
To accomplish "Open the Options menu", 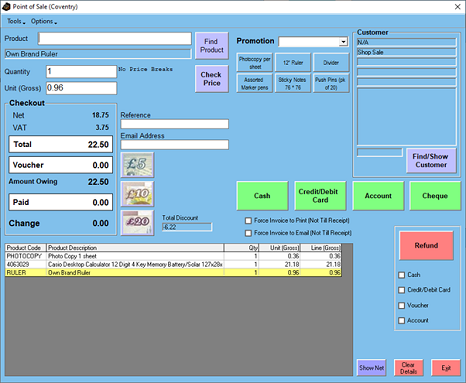I will (x=44, y=21).
